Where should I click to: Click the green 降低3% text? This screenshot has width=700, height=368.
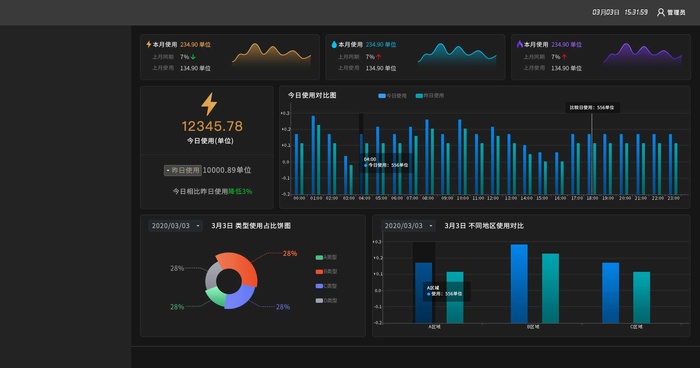click(x=240, y=191)
